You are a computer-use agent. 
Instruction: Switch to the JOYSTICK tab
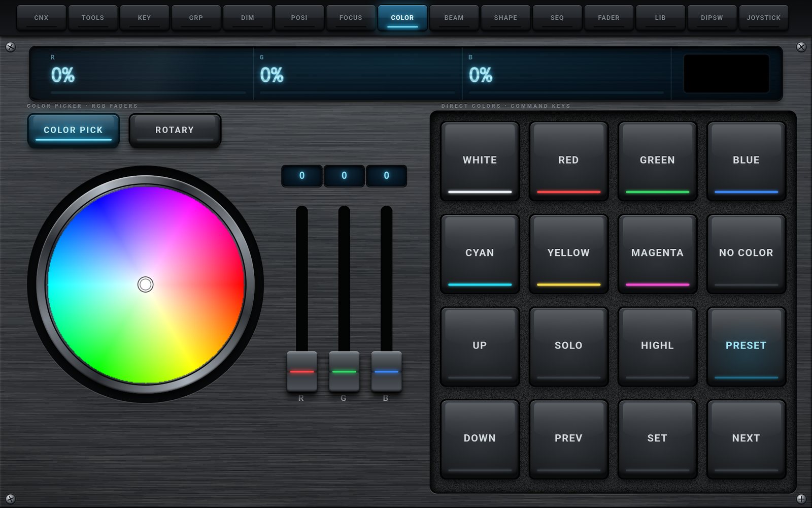(763, 18)
